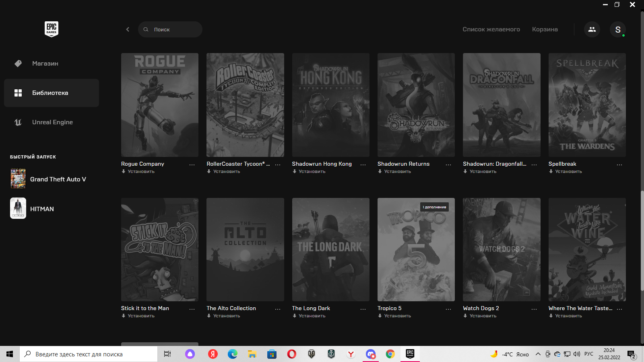The width and height of the screenshot is (644, 362).
Task: Open volume control in system tray
Action: 577,354
